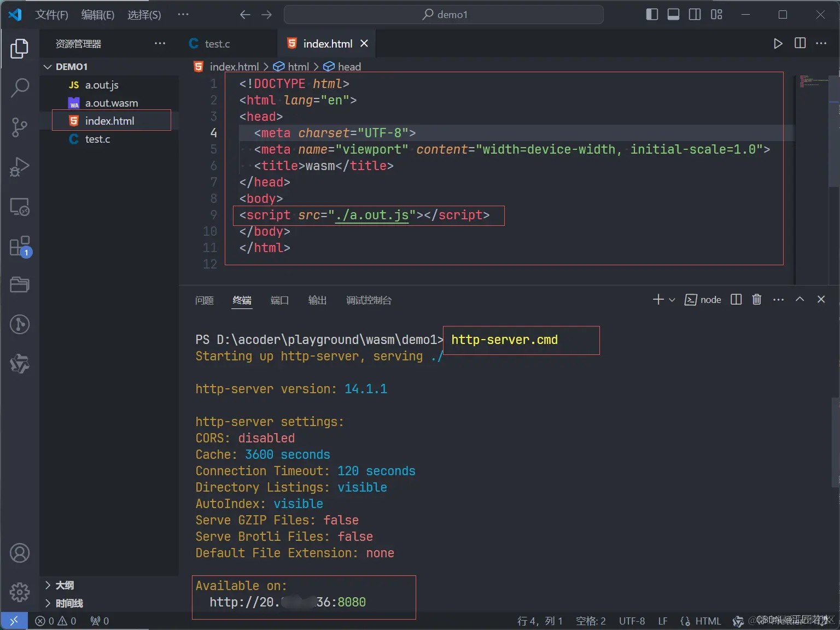Screen dimensions: 840x630
Task: Open the Extensions view with badge
Action: [20, 246]
